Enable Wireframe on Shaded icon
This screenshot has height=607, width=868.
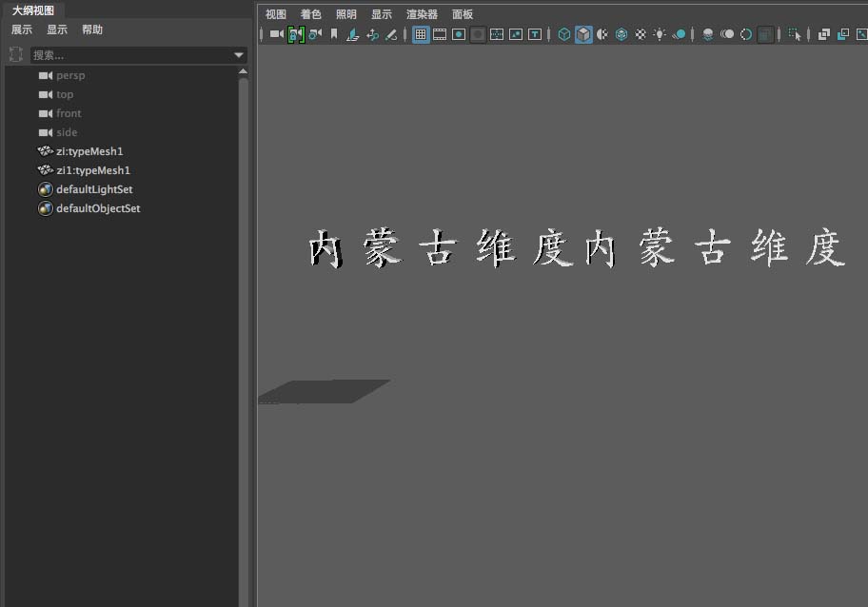pyautogui.click(x=621, y=34)
